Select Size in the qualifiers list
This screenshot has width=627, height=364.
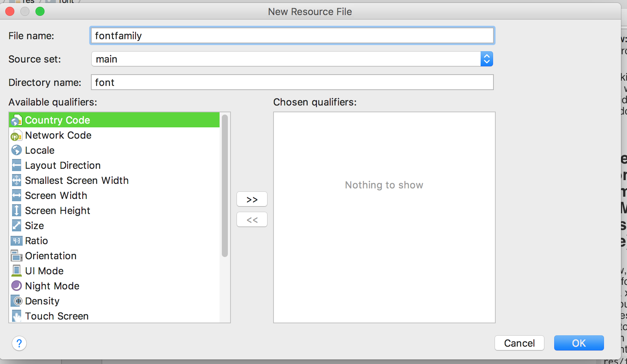tap(34, 226)
